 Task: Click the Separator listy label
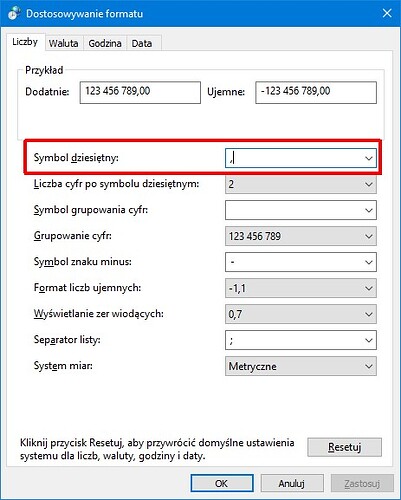coord(67,340)
